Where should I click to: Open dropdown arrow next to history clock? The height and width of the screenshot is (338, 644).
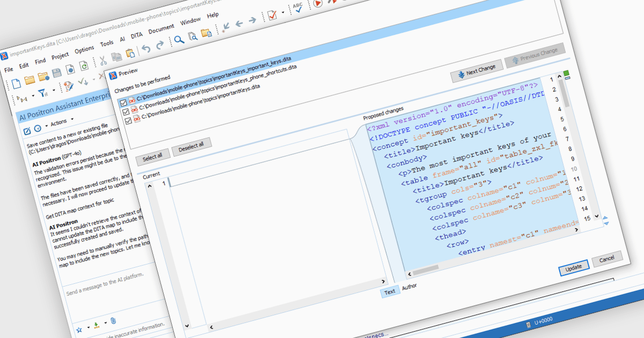pos(46,126)
